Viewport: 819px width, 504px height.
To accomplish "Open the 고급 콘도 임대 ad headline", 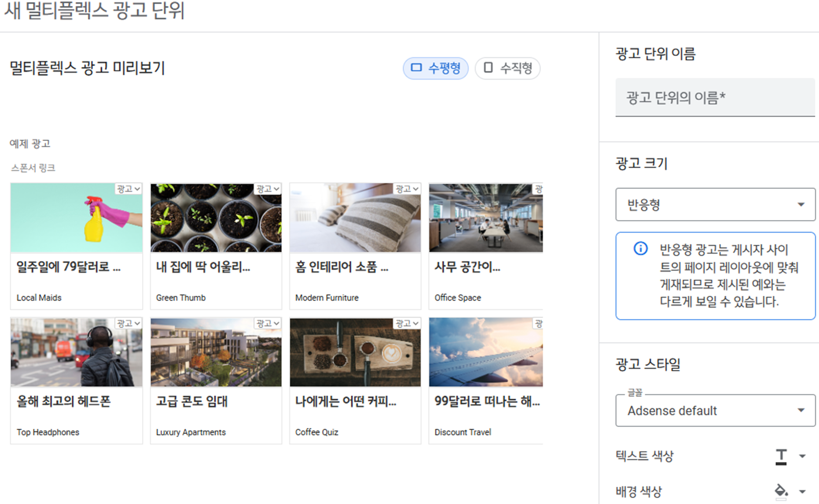I will tap(192, 401).
